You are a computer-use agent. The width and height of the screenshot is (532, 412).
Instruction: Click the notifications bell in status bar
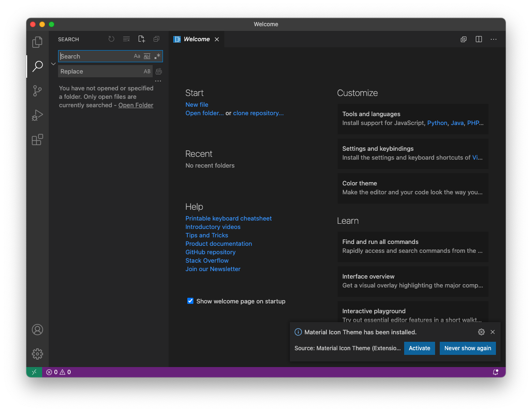point(495,372)
